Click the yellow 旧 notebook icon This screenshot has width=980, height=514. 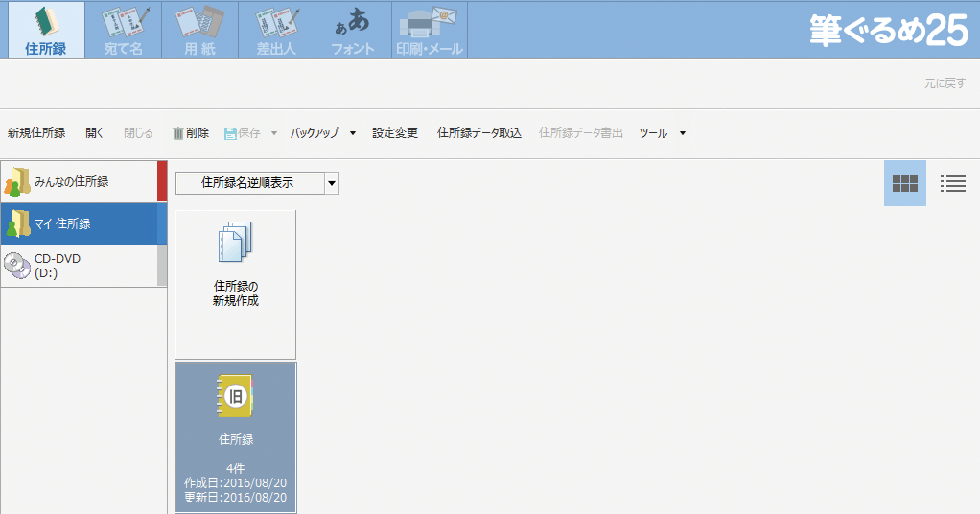235,396
